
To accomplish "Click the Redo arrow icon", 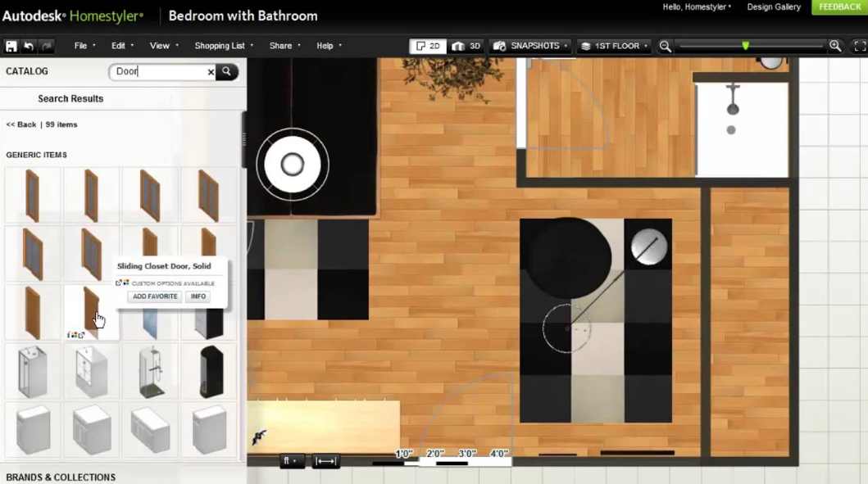I will coord(47,47).
